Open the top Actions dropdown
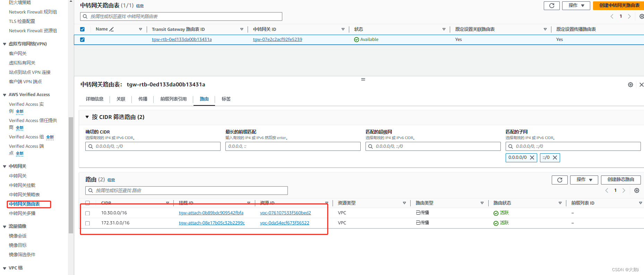644x275 pixels. coord(576,6)
